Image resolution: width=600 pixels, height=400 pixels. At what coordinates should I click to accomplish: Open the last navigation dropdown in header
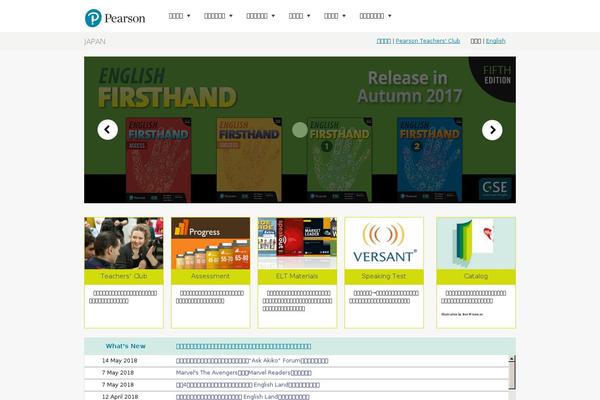[375, 16]
